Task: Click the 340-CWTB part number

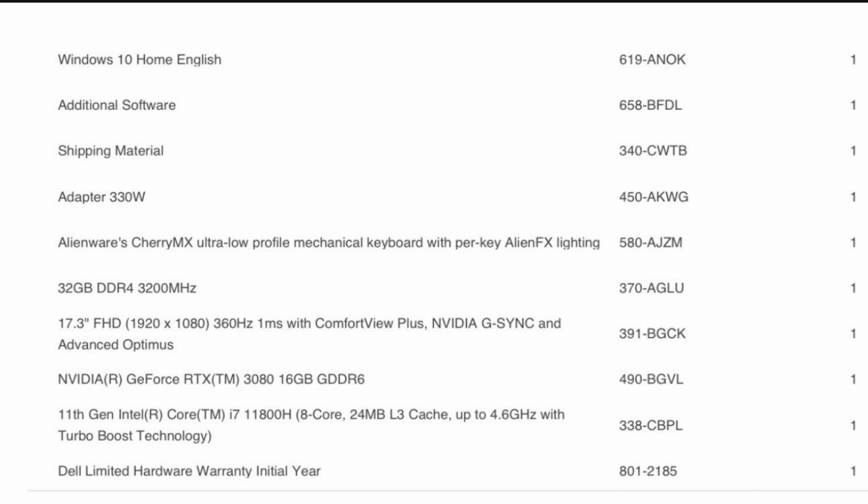Action: 653,151
